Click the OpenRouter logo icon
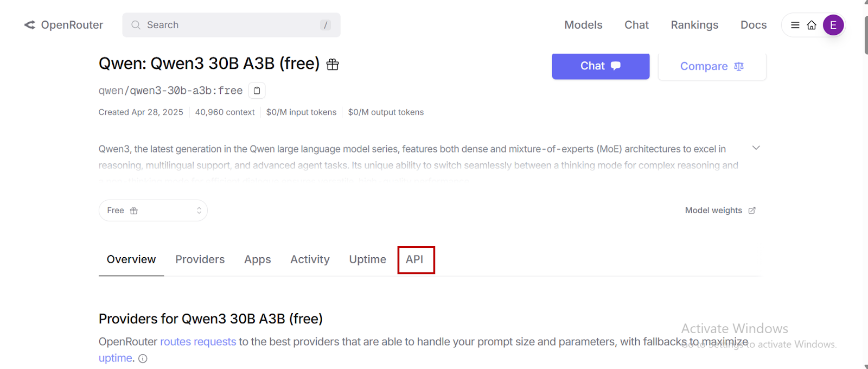The height and width of the screenshot is (369, 868). pos(30,25)
